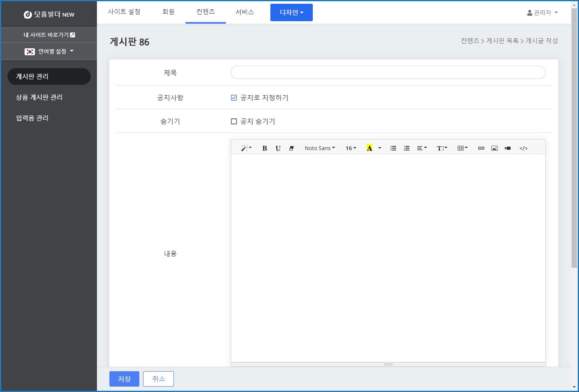Expand the 언어별 설정 language dropdown

pos(49,52)
